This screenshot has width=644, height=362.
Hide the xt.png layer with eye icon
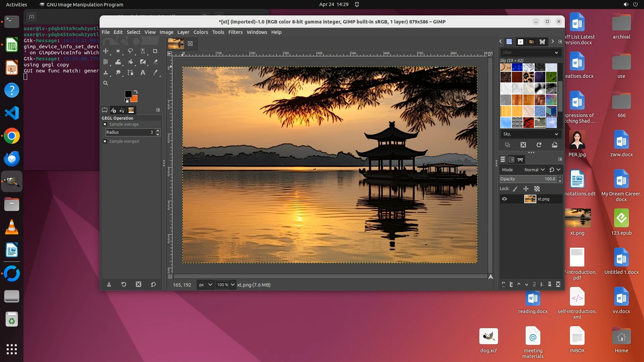[x=504, y=199]
